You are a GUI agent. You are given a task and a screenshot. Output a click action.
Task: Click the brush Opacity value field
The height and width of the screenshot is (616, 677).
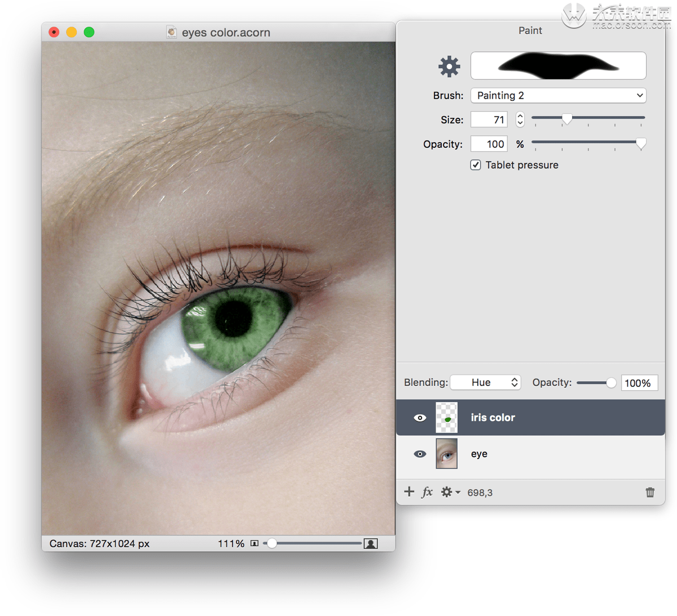(489, 144)
